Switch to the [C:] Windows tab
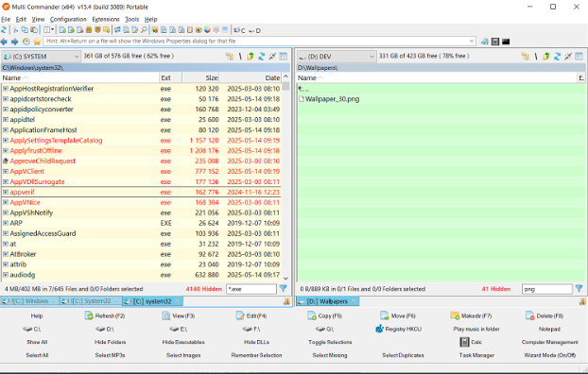The height and width of the screenshot is (374, 588). coord(29,301)
